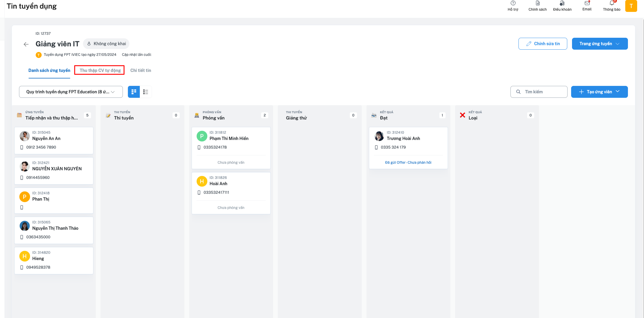This screenshot has width=644, height=318.
Task: Switch to Thu thập CV tự động tab
Action: click(100, 70)
